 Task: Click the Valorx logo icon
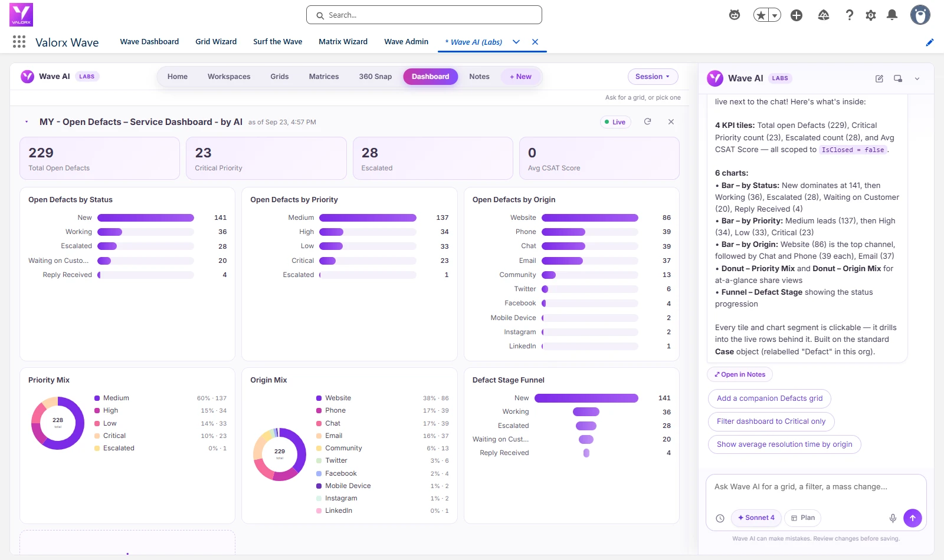pos(21,15)
